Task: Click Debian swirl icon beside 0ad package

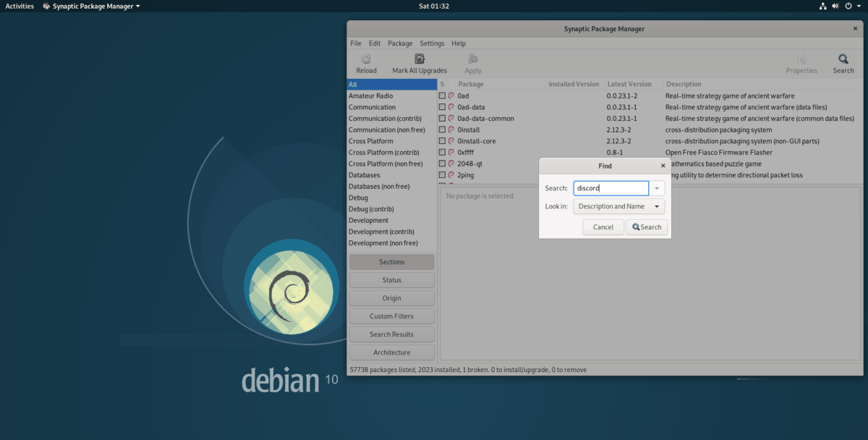Action: (x=451, y=96)
